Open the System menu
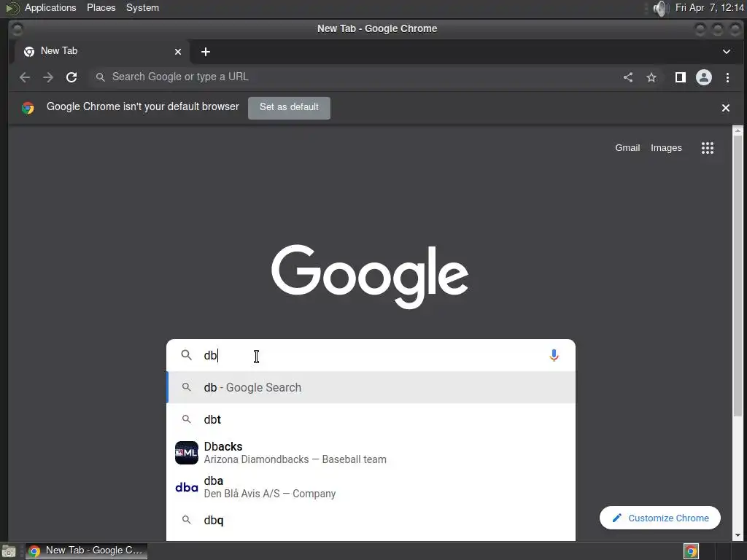747x560 pixels. (x=142, y=7)
